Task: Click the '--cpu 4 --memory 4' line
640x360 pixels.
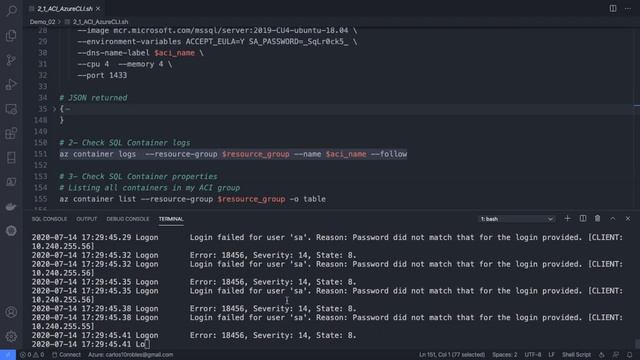Action: point(124,64)
